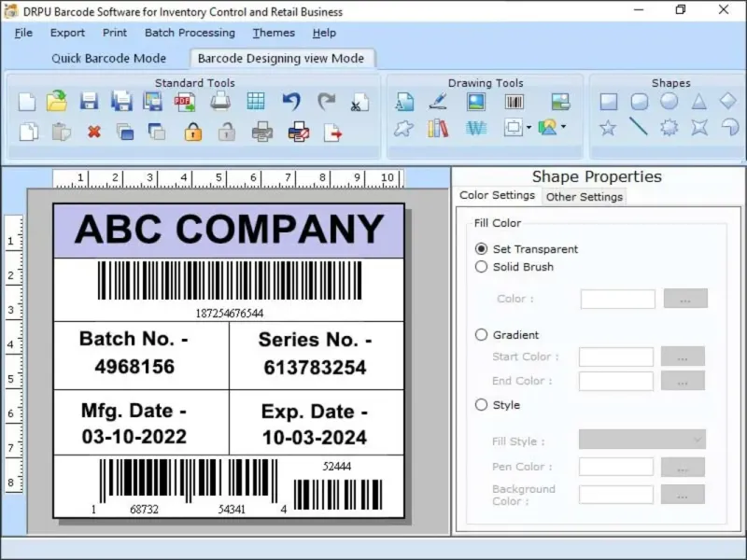Open the image library books icon

[x=438, y=128]
